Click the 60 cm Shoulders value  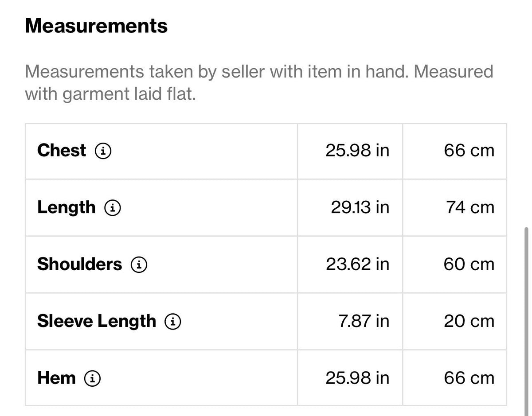click(x=469, y=264)
